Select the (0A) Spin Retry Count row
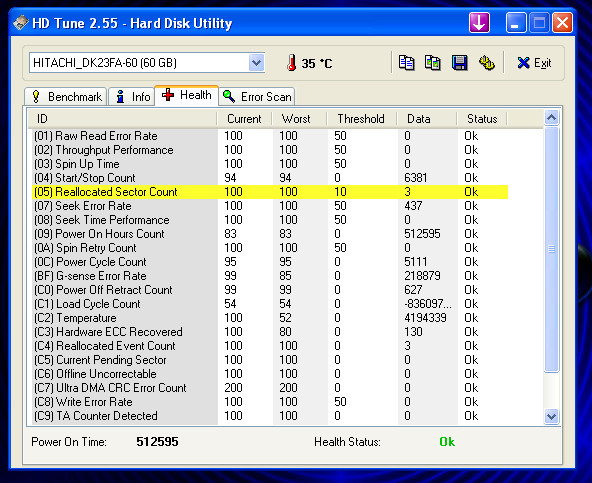 click(x=270, y=248)
